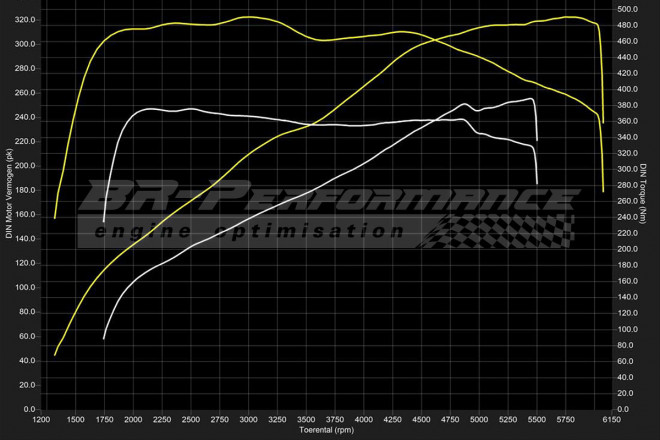
Task: Click the 100.0 label on the right torque axis
Action: (627, 329)
